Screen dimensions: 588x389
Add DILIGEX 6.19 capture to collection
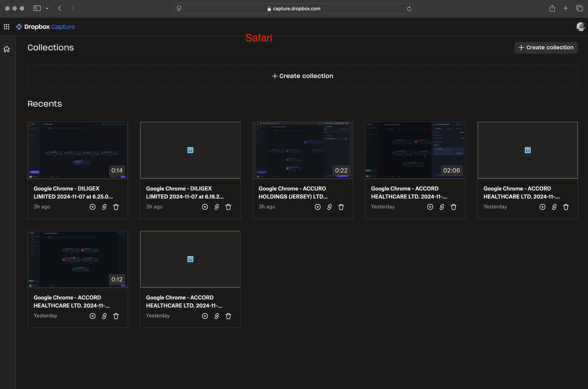205,207
